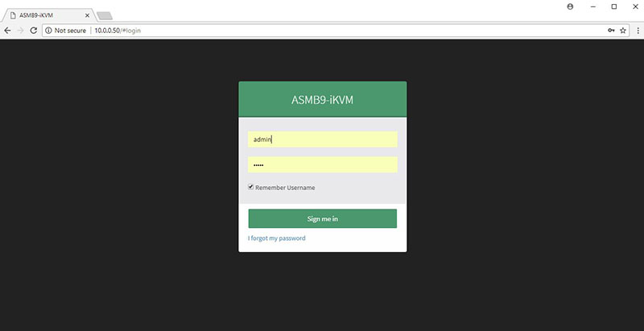Viewport: 644px width, 331px height.
Task: Reload the page with the refresh icon
Action: click(x=34, y=31)
